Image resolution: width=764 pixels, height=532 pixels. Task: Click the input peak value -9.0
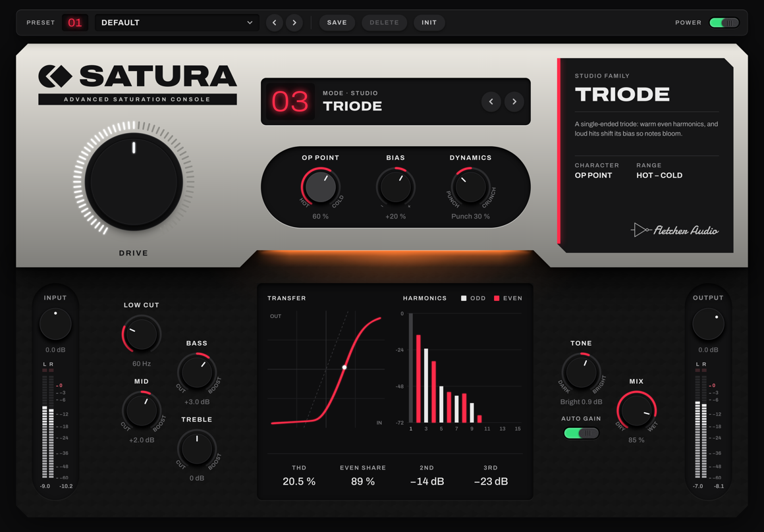45,486
